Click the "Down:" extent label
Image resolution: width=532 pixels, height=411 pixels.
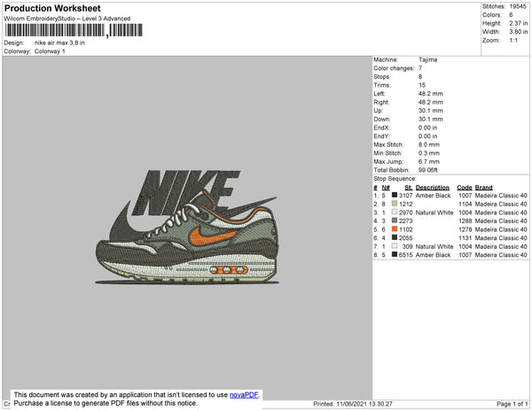[382, 120]
